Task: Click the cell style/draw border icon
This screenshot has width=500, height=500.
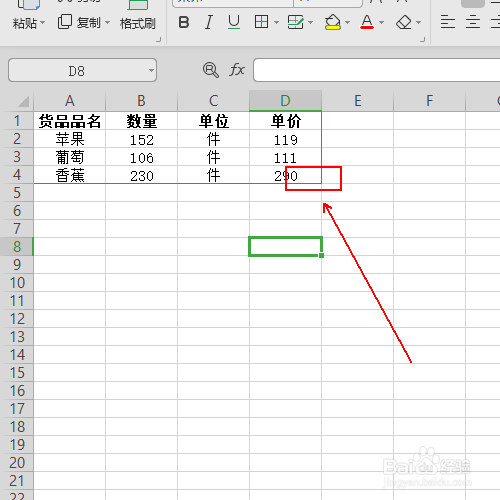Action: [295, 22]
